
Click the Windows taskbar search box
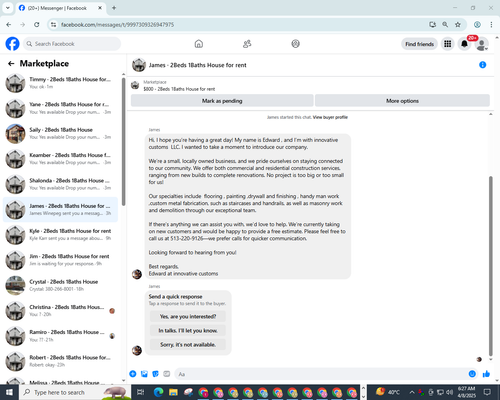click(x=75, y=392)
